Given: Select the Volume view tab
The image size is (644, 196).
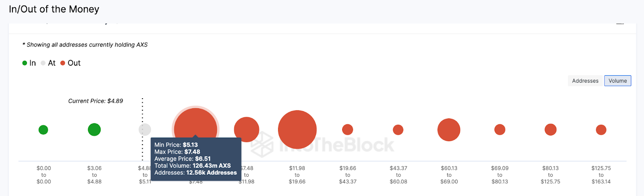Looking at the screenshot, I should [617, 81].
